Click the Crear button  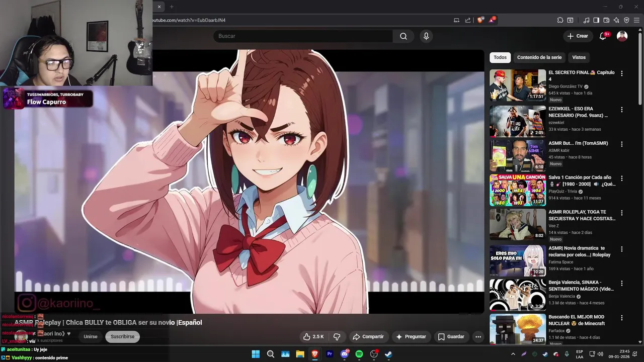click(x=578, y=36)
